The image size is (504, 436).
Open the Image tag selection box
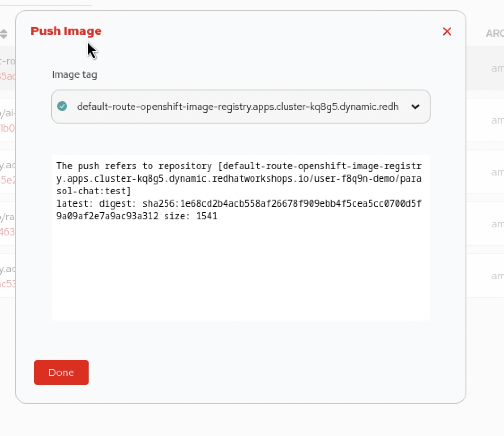tap(237, 107)
